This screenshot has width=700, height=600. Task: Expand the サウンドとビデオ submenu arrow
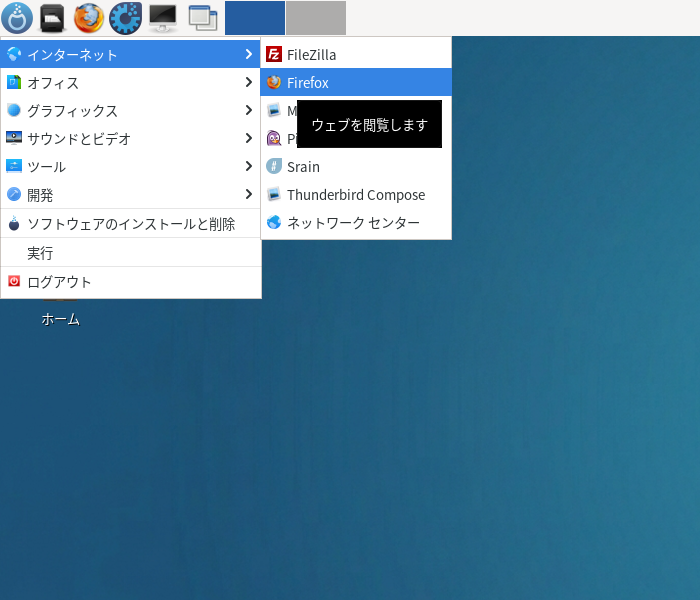249,138
